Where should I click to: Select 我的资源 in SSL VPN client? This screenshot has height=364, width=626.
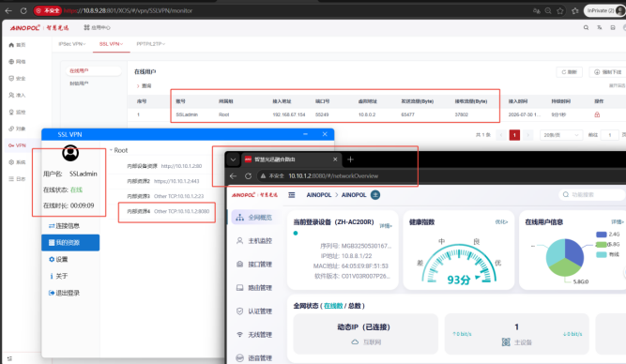pos(70,243)
